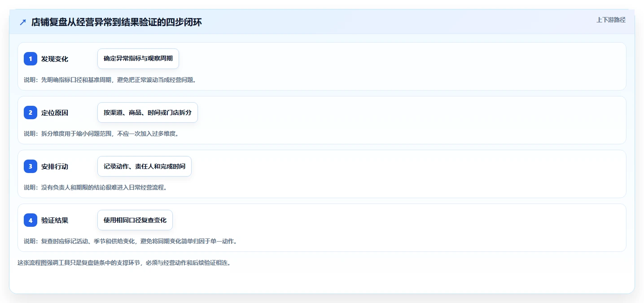The width and height of the screenshot is (644, 303).
Task: Click the footer caption 这张流程图强调工具只是复盘链条
Action: click(124, 263)
